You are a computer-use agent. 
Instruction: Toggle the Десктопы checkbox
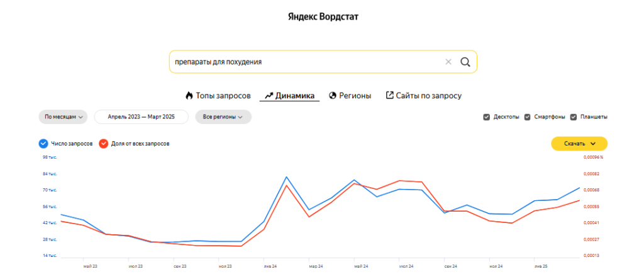point(487,117)
